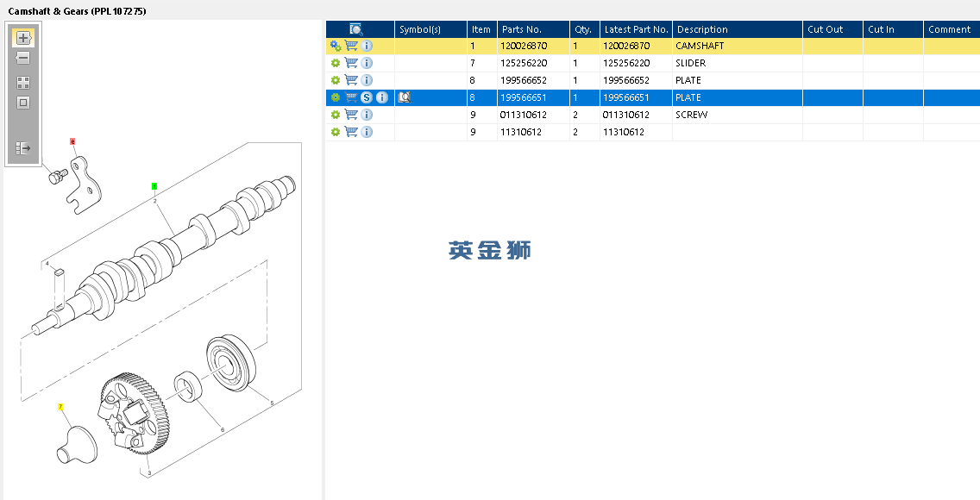980x500 pixels.
Task: Click the Symbol(s) column header
Action: 430,29
